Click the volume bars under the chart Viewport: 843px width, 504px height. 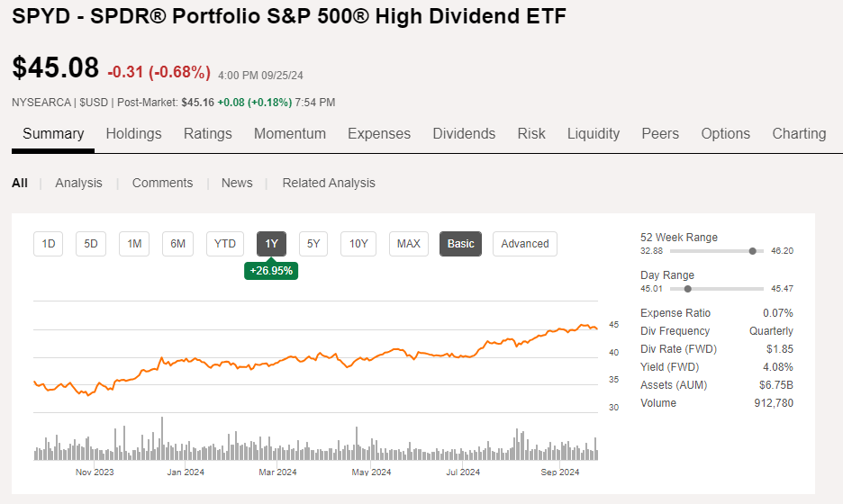pos(315,438)
